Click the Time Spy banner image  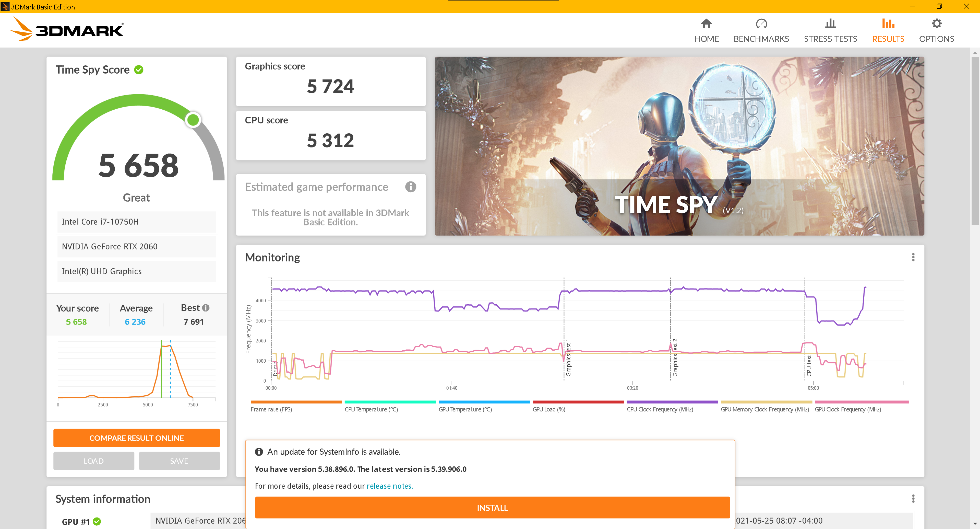[x=679, y=146]
